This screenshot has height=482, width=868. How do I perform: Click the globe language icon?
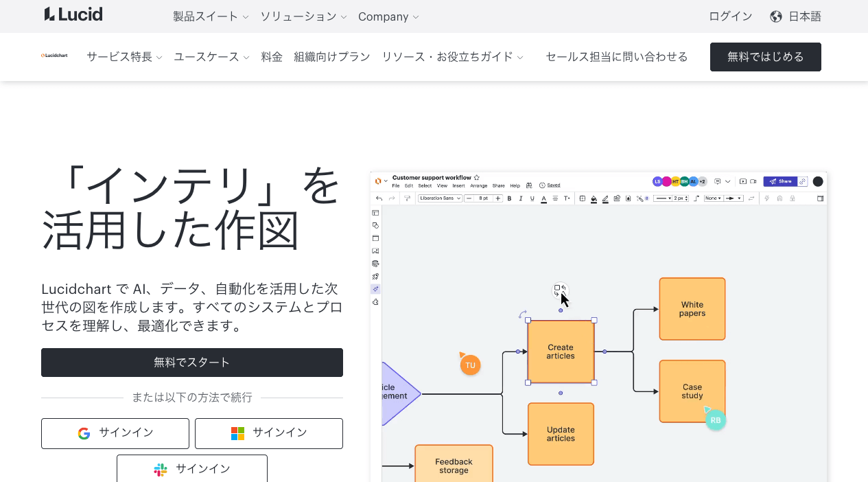click(776, 16)
